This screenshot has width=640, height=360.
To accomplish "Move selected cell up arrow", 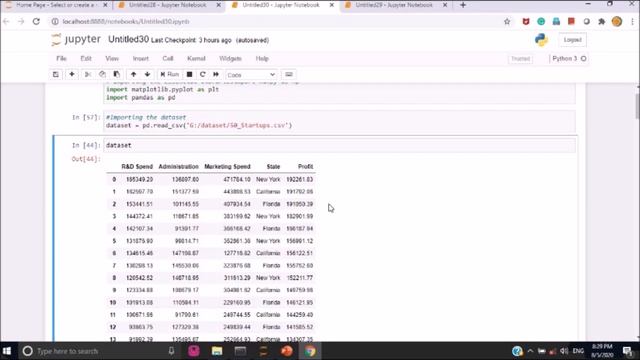I will coord(133,75).
